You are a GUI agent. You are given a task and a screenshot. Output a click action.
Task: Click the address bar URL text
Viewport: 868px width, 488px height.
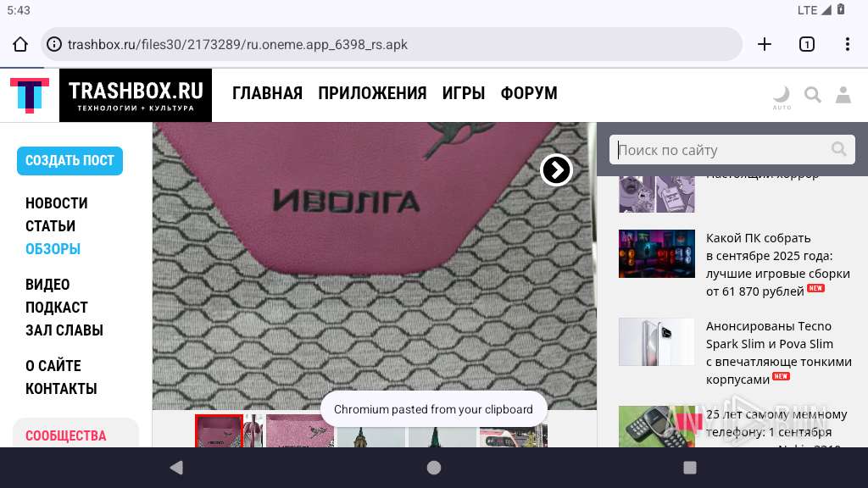pos(237,44)
